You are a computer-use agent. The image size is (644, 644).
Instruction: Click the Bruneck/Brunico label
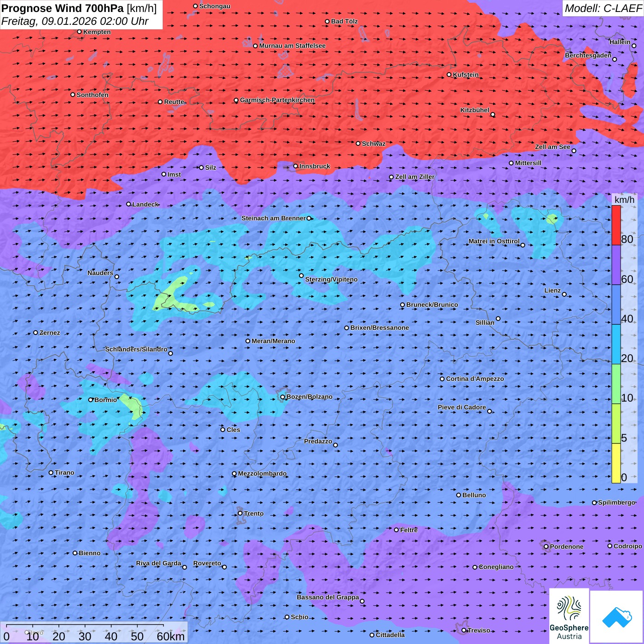tap(432, 305)
